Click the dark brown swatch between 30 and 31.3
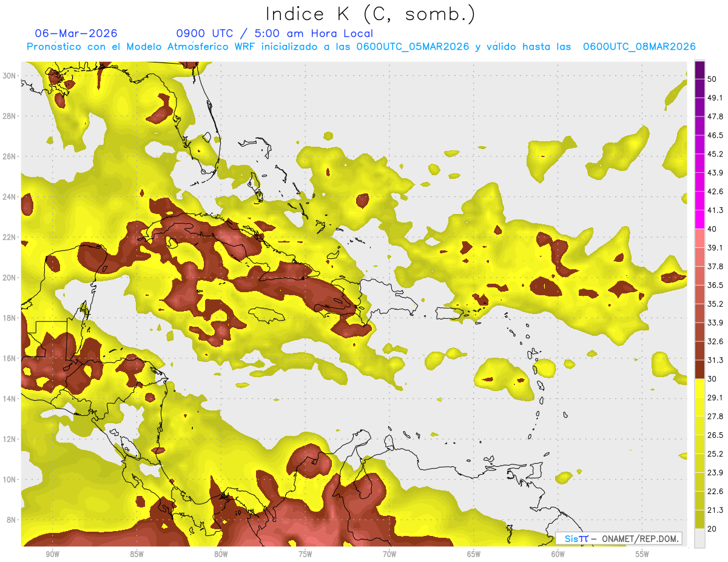 tap(699, 370)
